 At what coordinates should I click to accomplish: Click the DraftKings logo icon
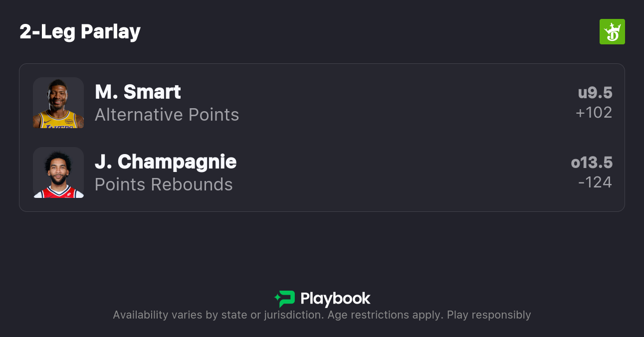pos(612,32)
